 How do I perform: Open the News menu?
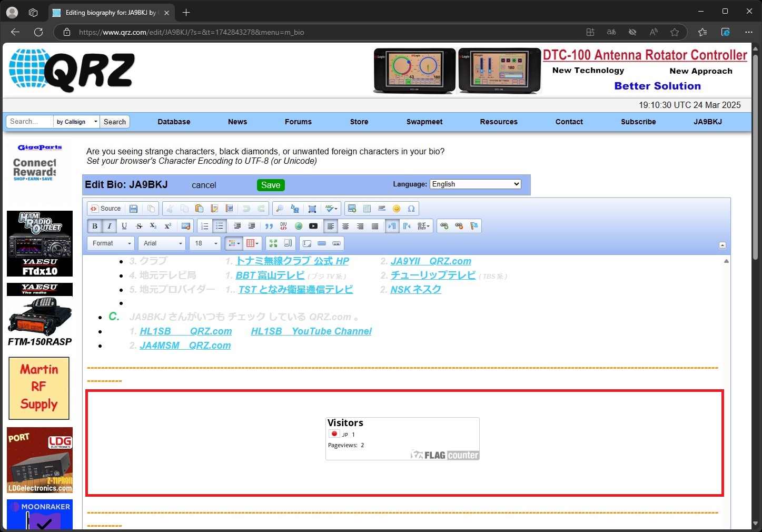pyautogui.click(x=237, y=122)
